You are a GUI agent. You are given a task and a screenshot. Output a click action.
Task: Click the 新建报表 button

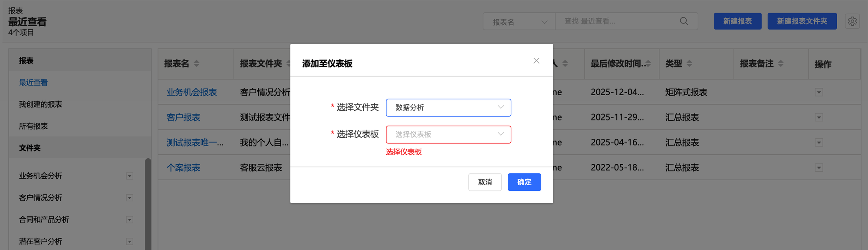[737, 21]
